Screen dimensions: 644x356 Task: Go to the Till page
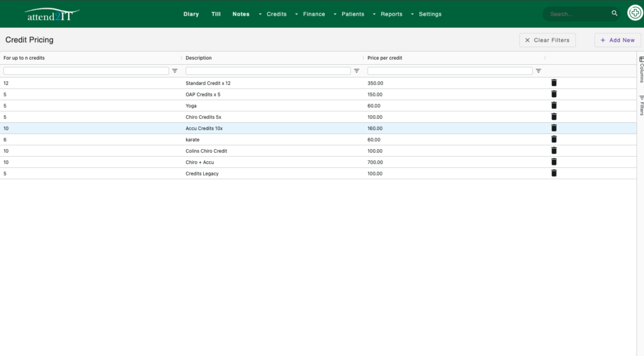[x=216, y=14]
